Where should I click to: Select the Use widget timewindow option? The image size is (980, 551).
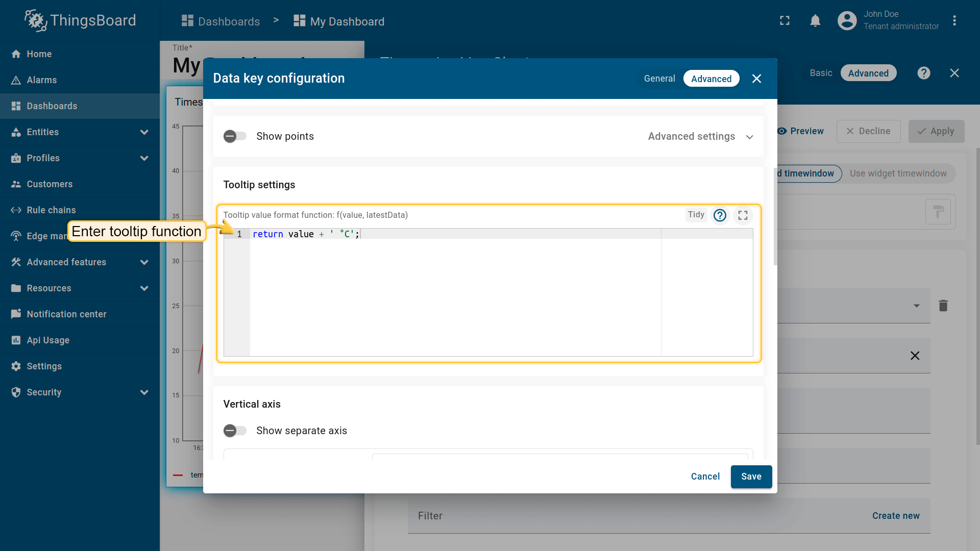pos(898,173)
